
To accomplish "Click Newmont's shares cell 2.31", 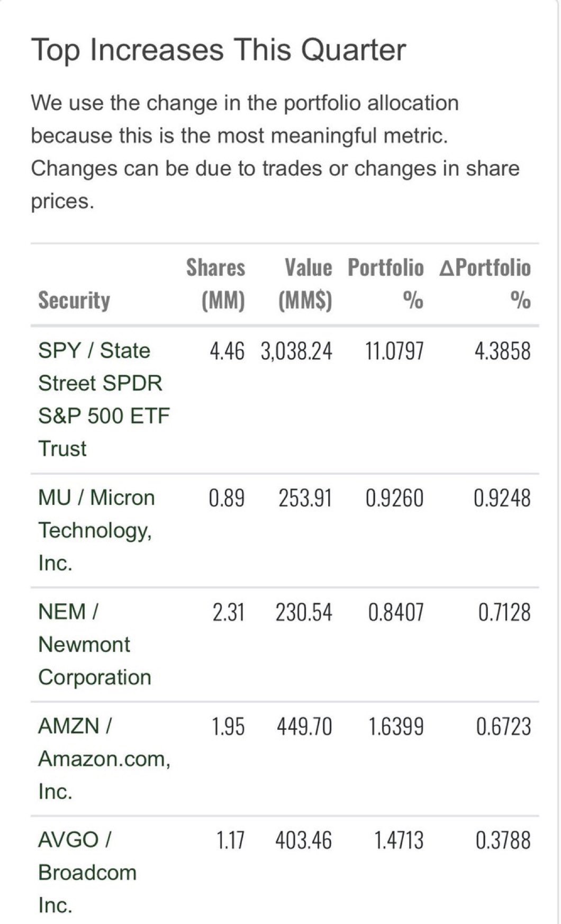I will click(x=228, y=612).
